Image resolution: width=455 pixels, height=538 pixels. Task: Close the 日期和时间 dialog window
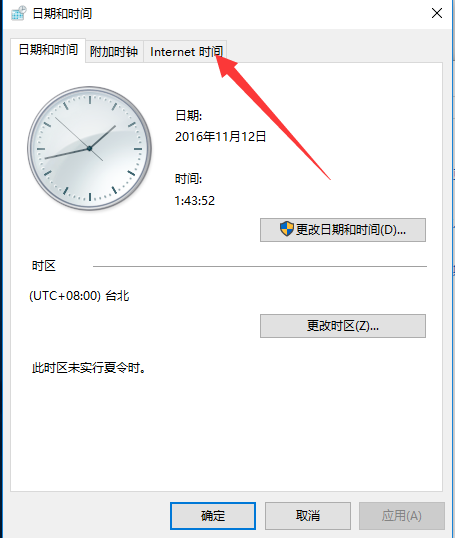[x=437, y=13]
